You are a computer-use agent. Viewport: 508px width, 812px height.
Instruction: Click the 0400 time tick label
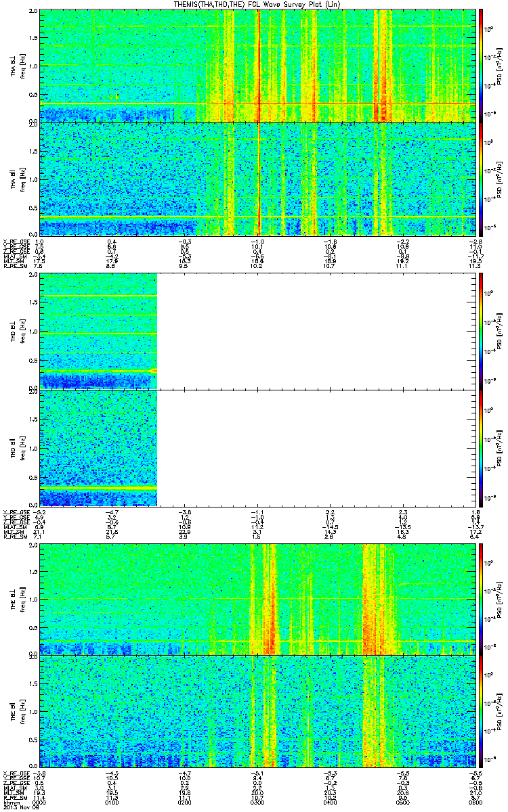(x=330, y=801)
